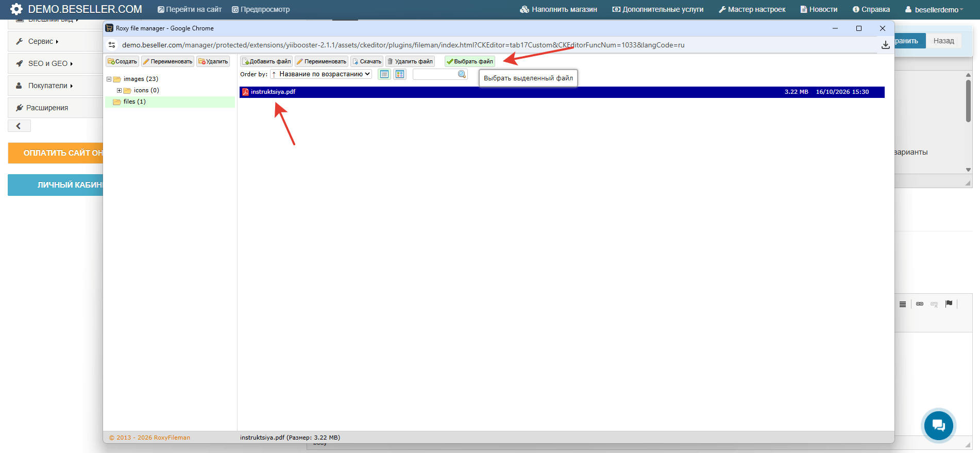Click the "Назад" button in admin page
The height and width of the screenshot is (453, 980).
pyautogui.click(x=943, y=41)
